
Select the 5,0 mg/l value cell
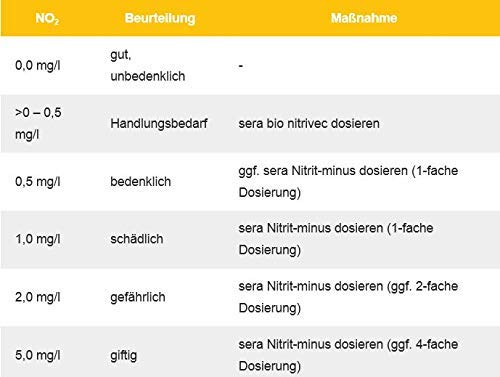pyautogui.click(x=38, y=355)
